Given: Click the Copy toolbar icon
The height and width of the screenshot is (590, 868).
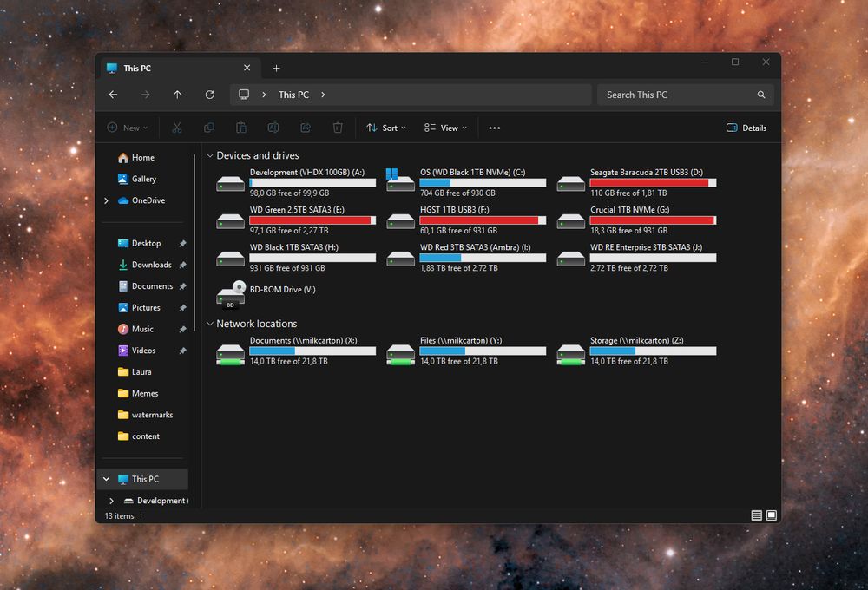Looking at the screenshot, I should pyautogui.click(x=209, y=128).
